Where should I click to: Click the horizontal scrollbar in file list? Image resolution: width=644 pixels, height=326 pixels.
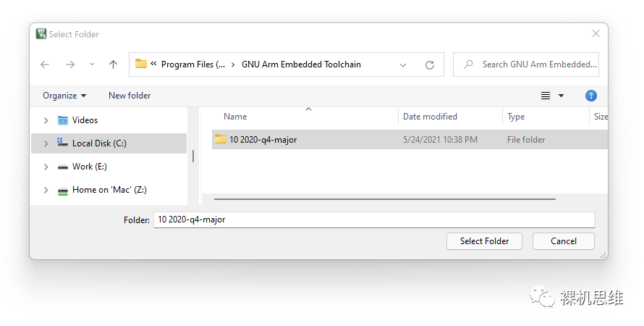(x=384, y=198)
